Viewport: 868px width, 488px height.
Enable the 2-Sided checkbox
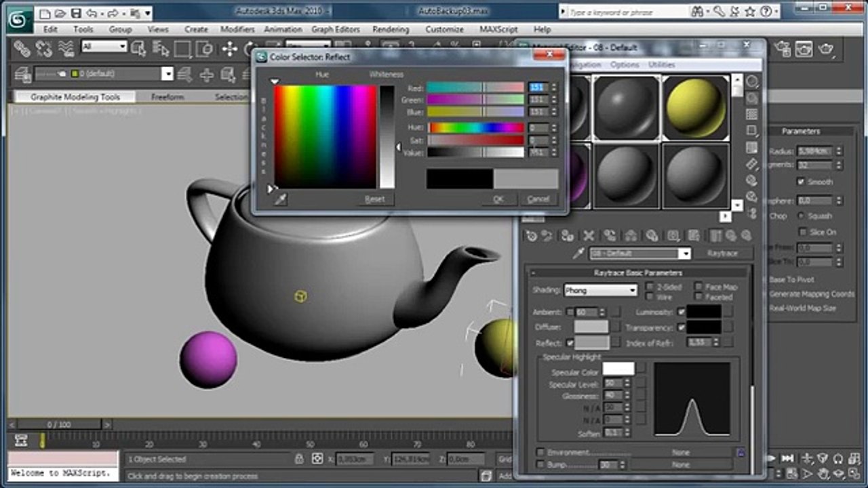tap(650, 287)
